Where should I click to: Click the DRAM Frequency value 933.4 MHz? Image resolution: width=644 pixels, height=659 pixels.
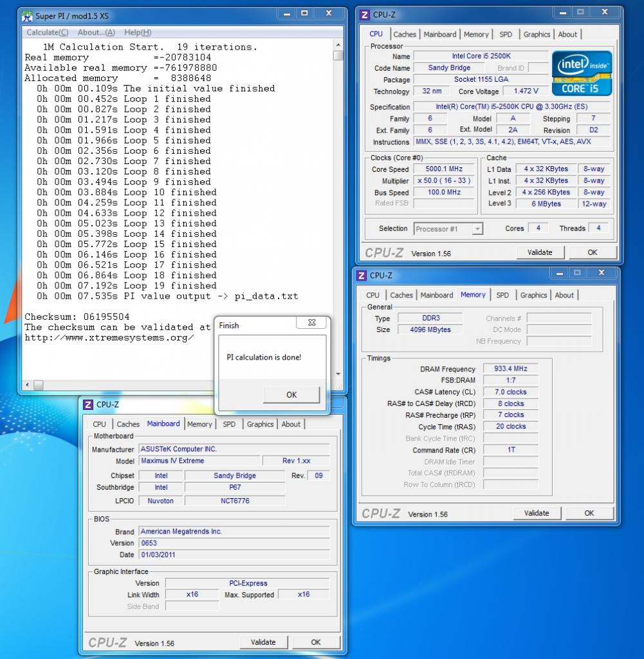(510, 369)
